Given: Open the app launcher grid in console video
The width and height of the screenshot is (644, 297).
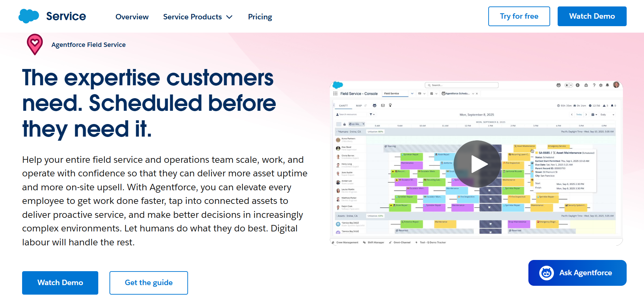Looking at the screenshot, I should point(335,93).
